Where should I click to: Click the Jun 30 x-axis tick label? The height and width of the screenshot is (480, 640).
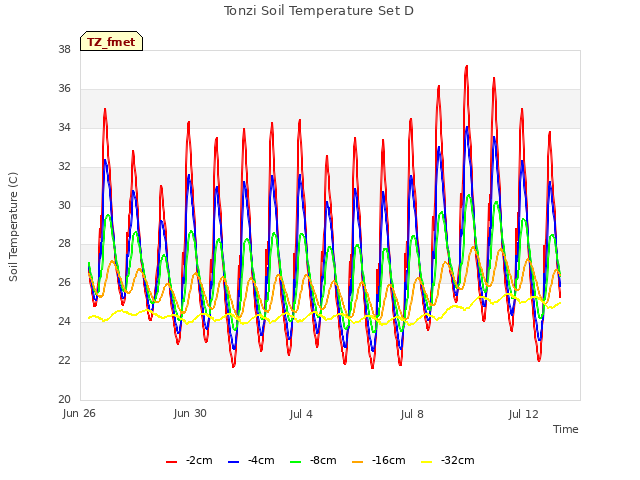(x=190, y=413)
